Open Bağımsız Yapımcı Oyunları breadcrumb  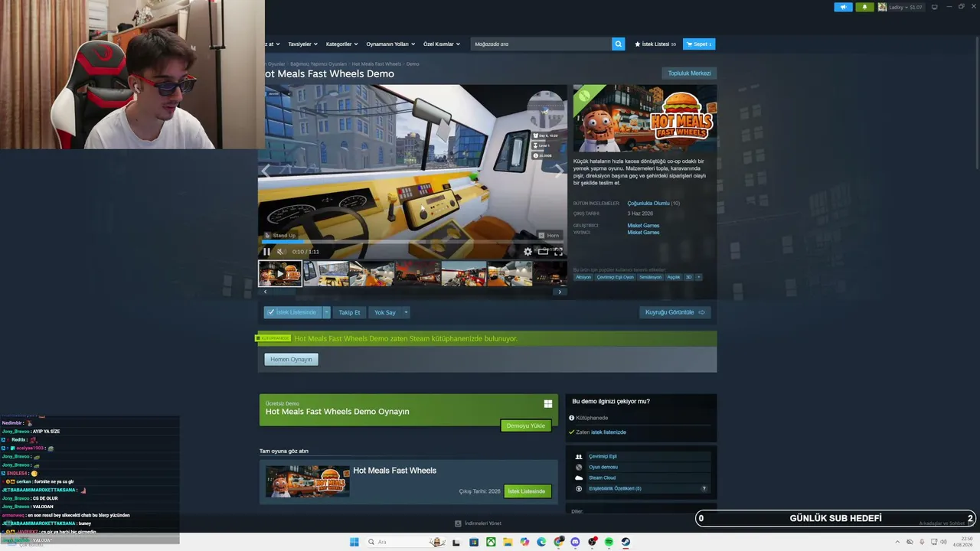click(x=318, y=64)
